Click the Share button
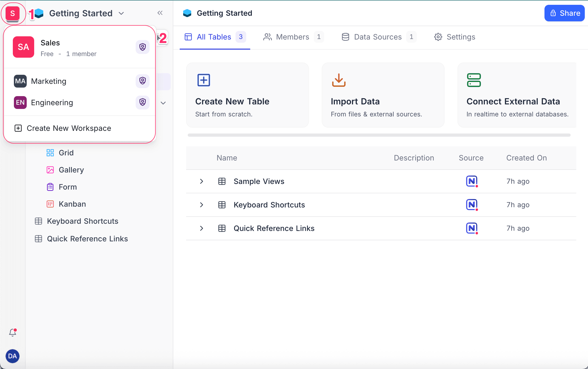Viewport: 588px width, 369px height. 564,13
